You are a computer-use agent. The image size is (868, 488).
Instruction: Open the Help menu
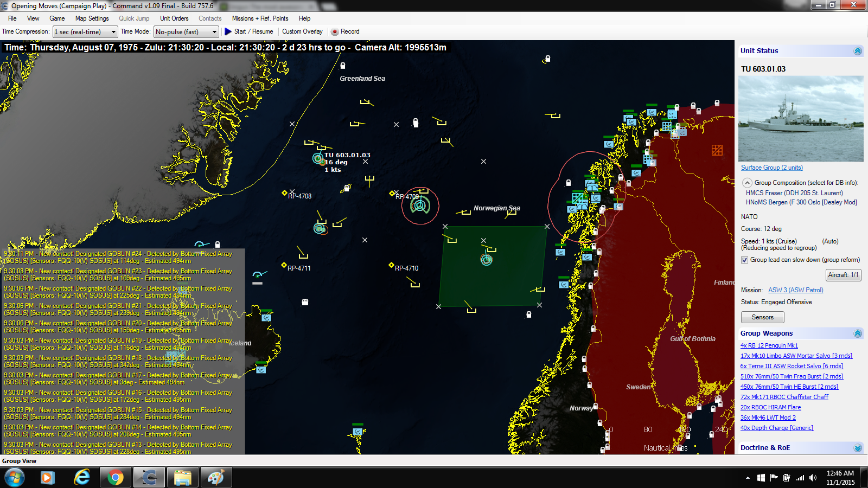pos(305,18)
